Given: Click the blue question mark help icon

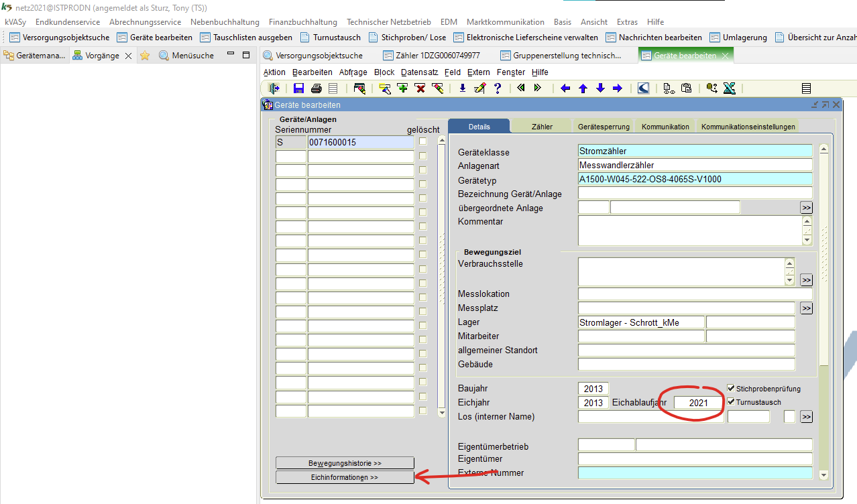Looking at the screenshot, I should pos(498,88).
